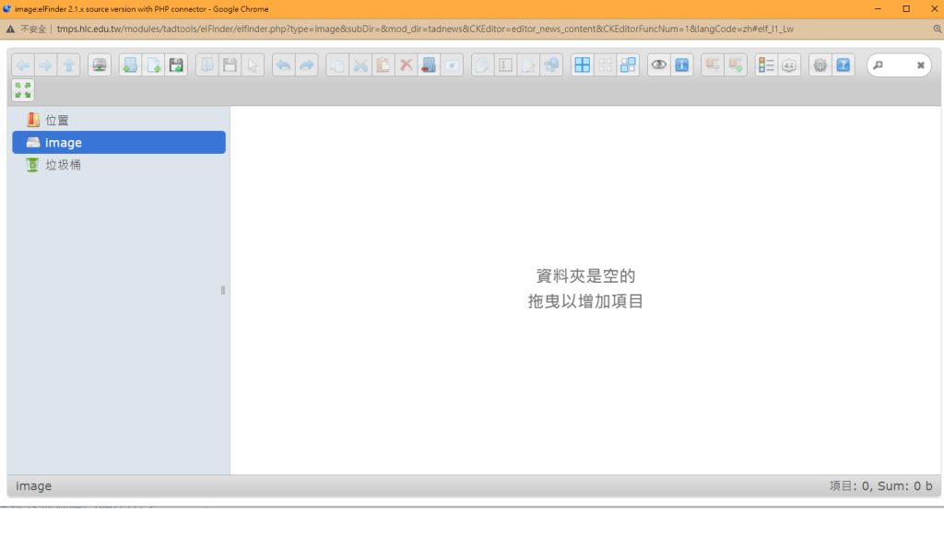Click the select file cursor icon
944x560 pixels.
point(253,65)
